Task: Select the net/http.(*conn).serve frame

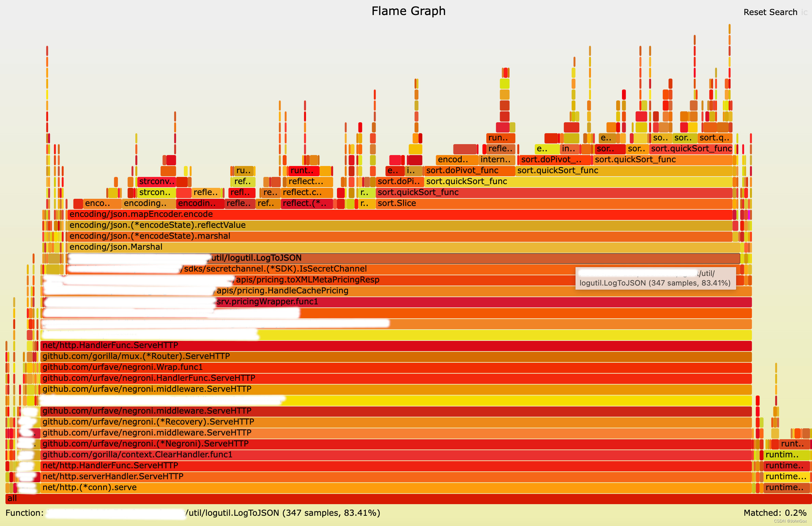Action: (x=396, y=487)
